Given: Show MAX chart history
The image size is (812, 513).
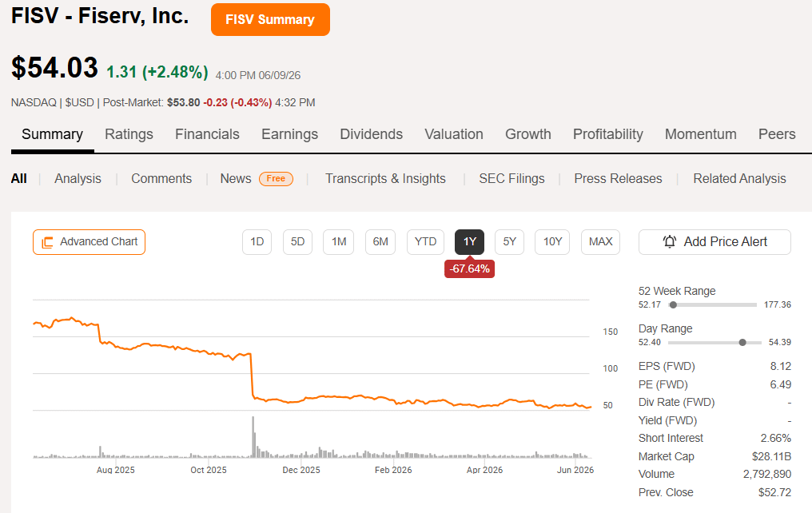Looking at the screenshot, I should point(601,242).
